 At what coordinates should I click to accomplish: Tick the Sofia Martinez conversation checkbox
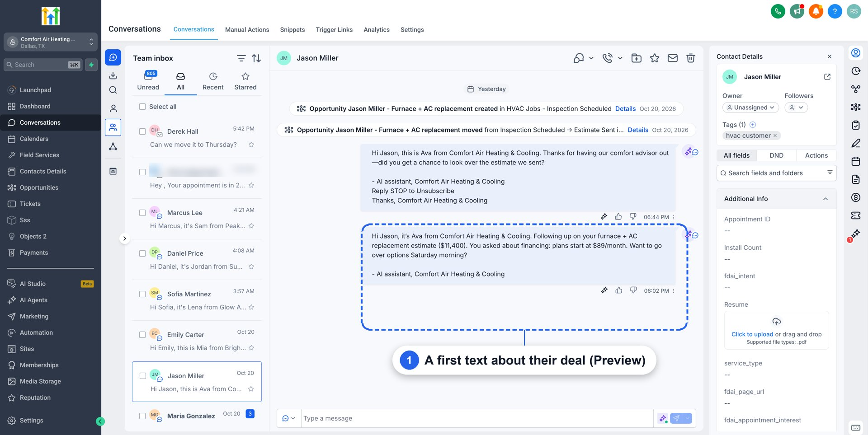coord(142,294)
